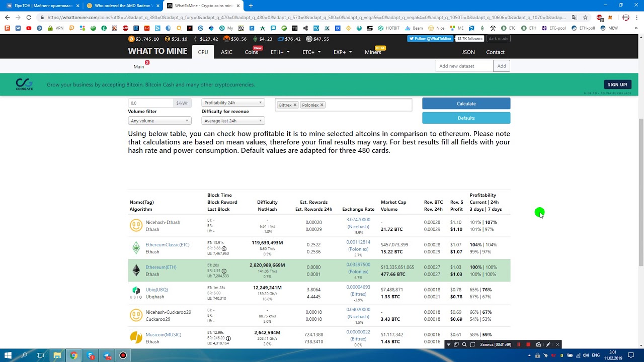Open the Musicoin(MUSIC) coin link
The width and height of the screenshot is (644, 362).
[x=163, y=335]
